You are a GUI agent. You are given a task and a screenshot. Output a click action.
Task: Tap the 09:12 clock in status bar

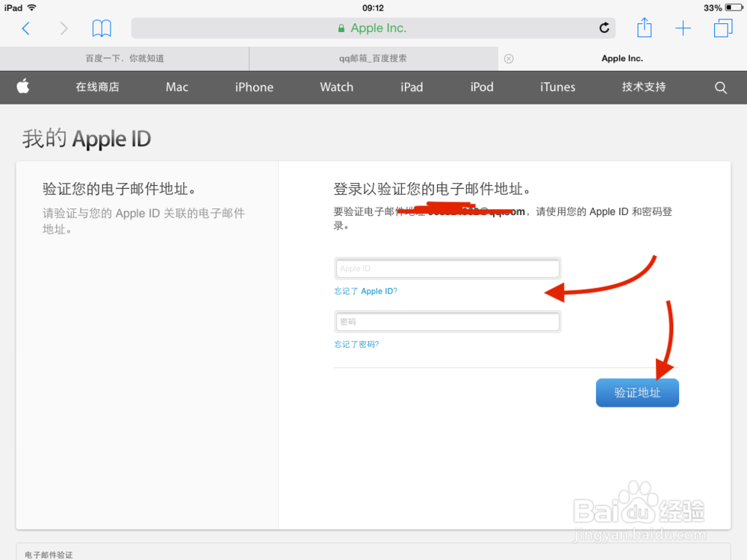click(373, 7)
